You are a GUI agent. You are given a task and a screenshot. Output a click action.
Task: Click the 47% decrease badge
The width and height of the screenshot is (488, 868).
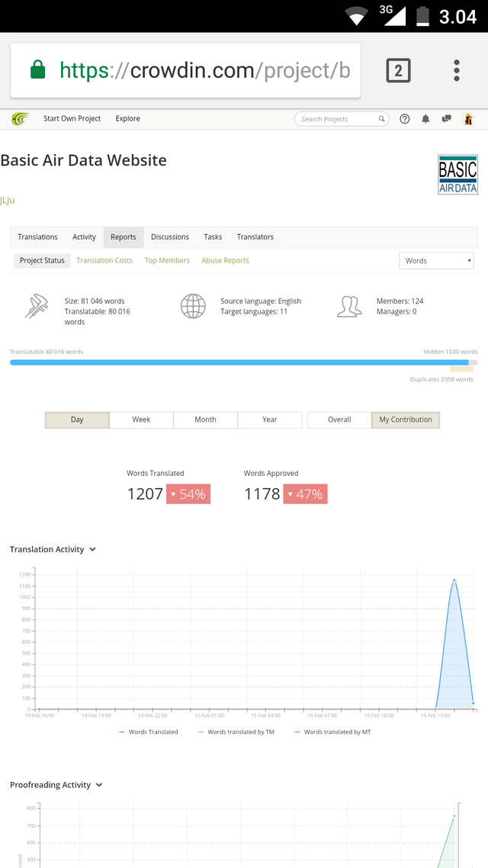click(306, 494)
